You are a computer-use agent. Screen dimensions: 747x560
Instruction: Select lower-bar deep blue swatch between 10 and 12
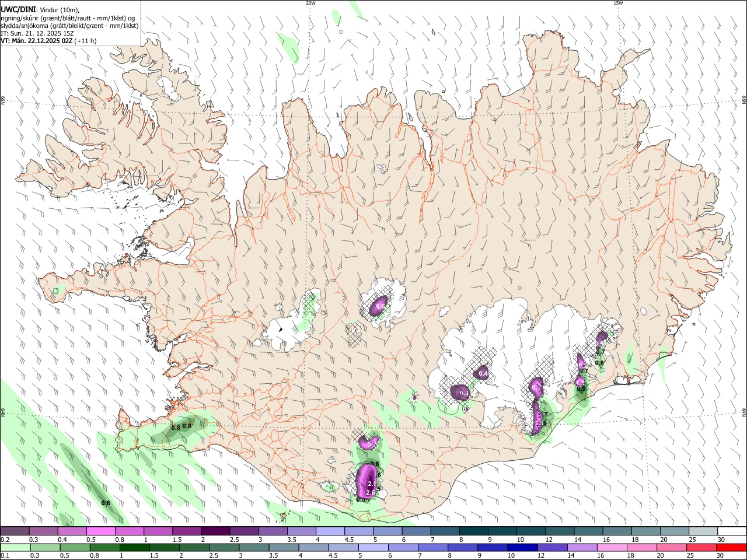point(522,548)
